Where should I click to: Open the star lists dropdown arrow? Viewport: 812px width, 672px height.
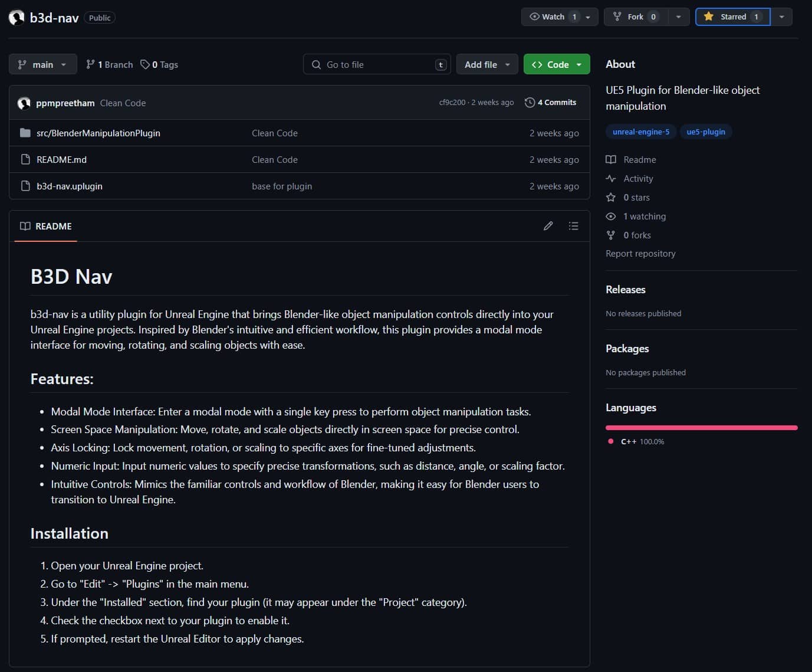[x=781, y=17]
